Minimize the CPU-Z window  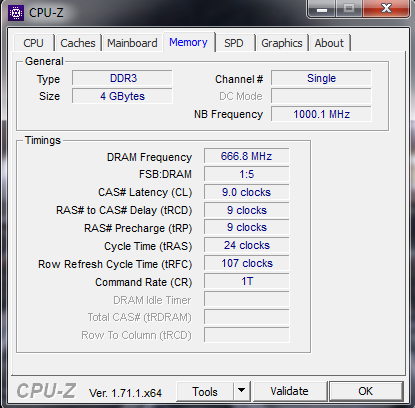(322, 9)
